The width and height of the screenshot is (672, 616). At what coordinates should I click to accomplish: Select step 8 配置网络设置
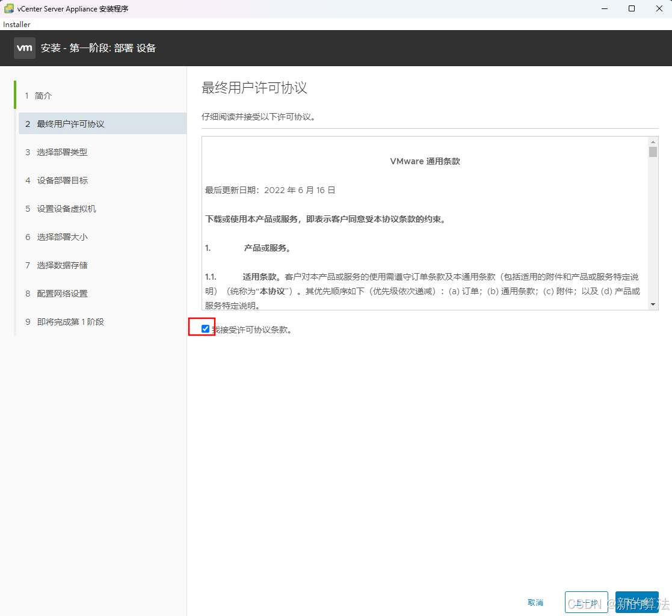pyautogui.click(x=56, y=294)
